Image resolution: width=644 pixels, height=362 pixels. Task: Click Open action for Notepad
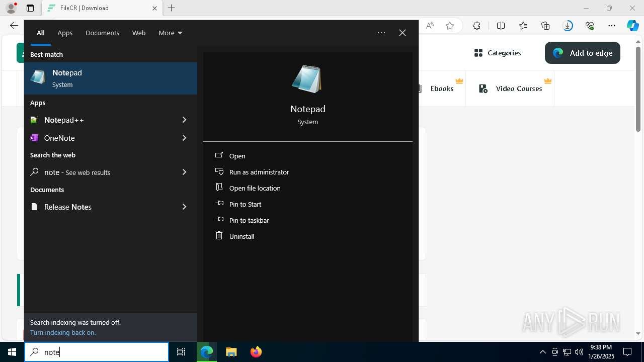237,156
